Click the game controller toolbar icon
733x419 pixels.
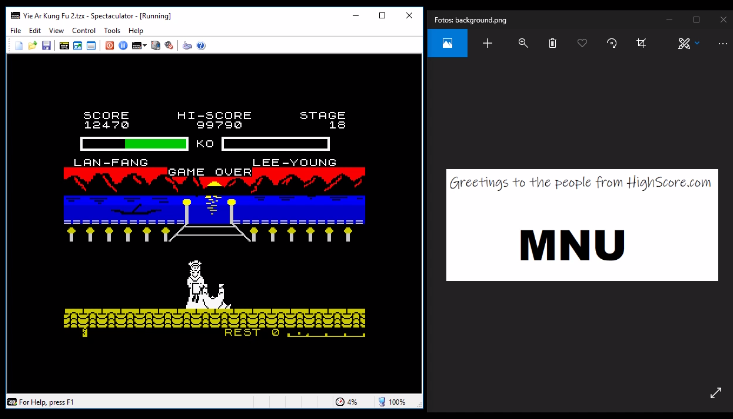click(x=169, y=45)
